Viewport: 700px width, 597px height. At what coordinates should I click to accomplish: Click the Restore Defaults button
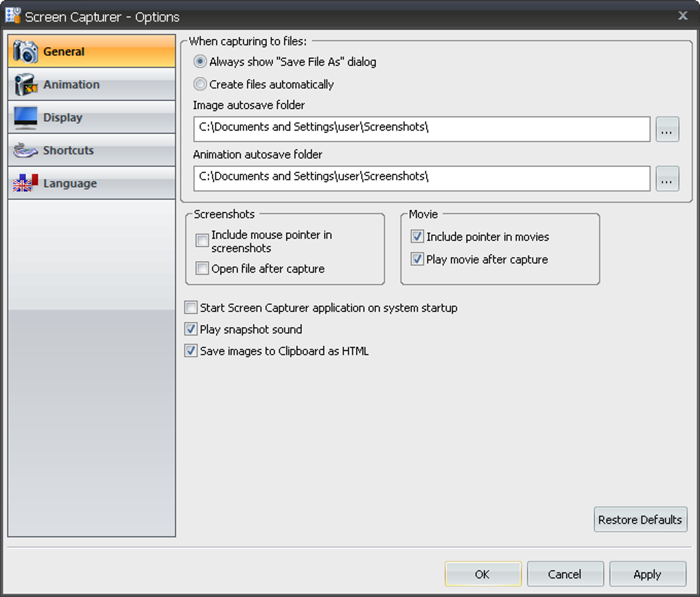[640, 519]
